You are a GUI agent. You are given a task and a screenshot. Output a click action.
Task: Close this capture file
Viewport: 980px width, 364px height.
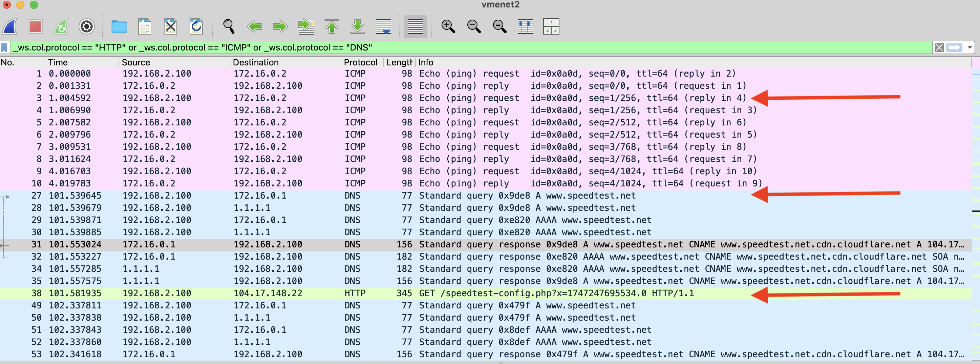point(170,27)
